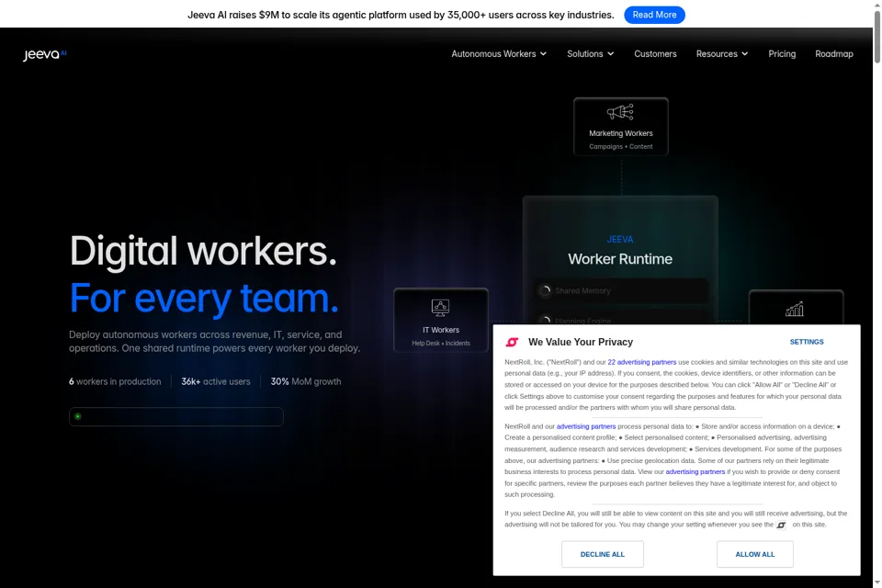Click the NextRoll logo in privacy dialog
This screenshot has width=882, height=588.
[x=512, y=342]
